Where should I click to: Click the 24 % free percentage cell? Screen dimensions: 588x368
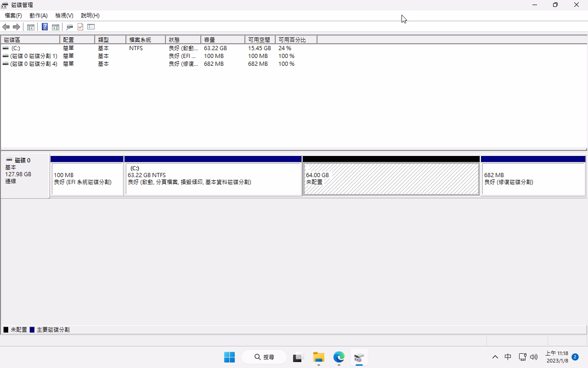tap(285, 48)
